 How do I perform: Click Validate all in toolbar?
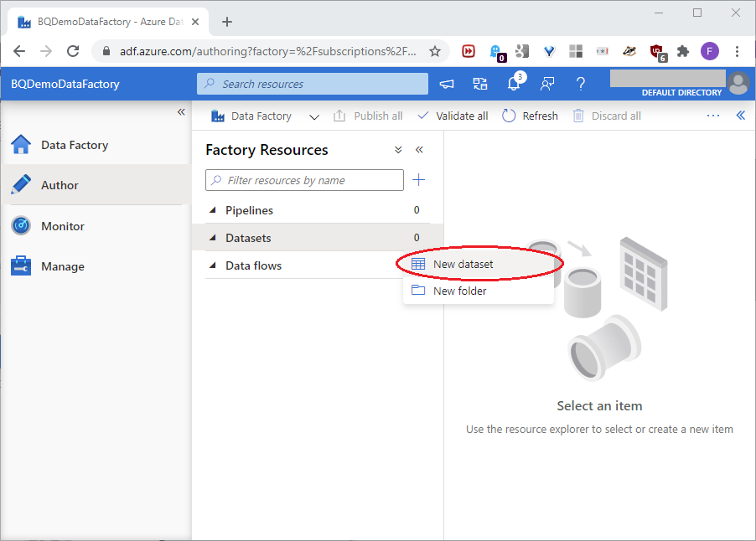(x=453, y=116)
